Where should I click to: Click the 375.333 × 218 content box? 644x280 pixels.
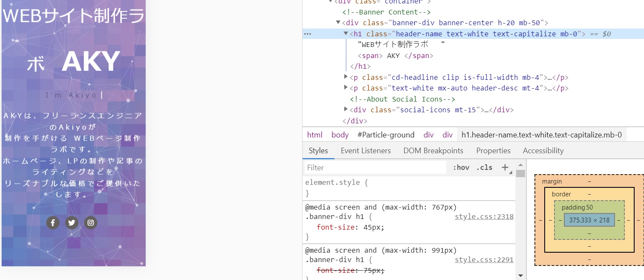589,220
